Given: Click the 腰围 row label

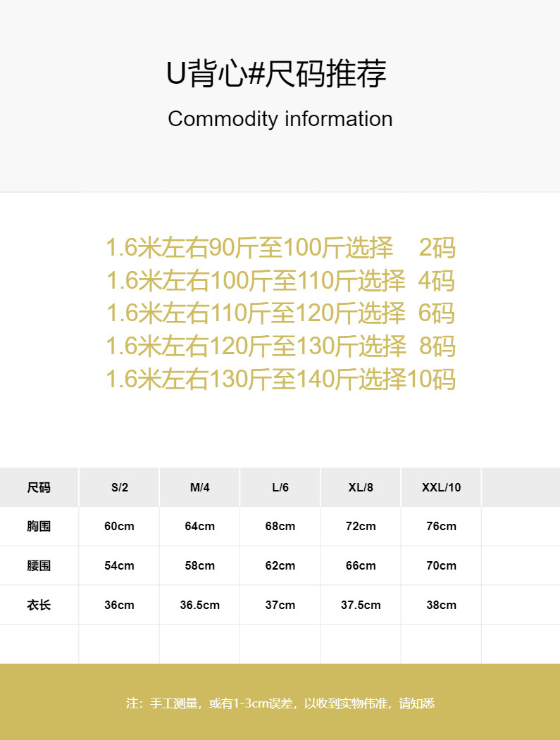Looking at the screenshot, I should click(39, 566).
